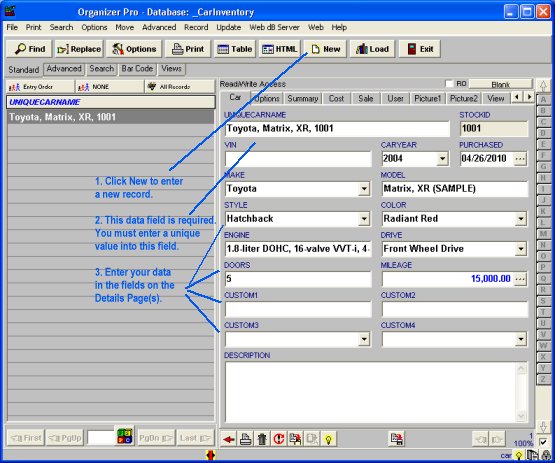
Task: Click the Print toolbar button
Action: (x=188, y=49)
